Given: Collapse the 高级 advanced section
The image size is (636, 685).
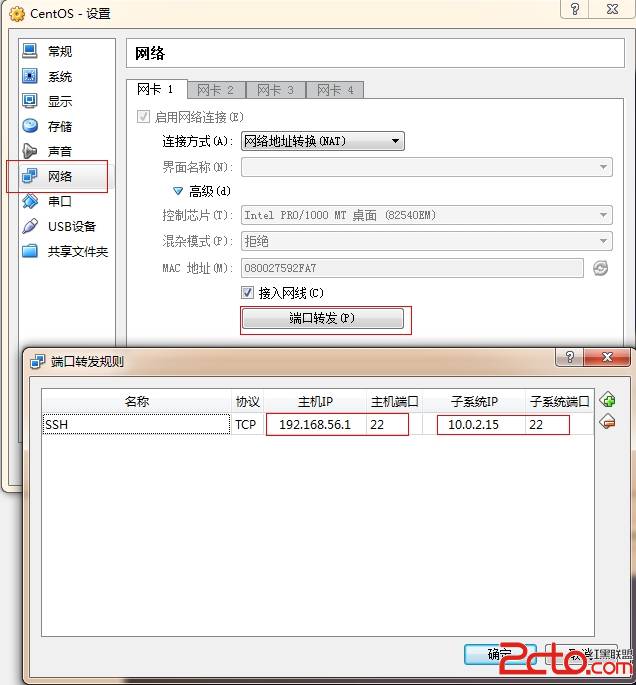Looking at the screenshot, I should pos(178,191).
